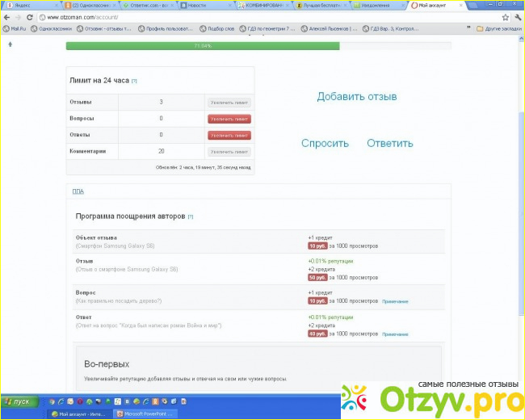Click the ППА link

78,191
